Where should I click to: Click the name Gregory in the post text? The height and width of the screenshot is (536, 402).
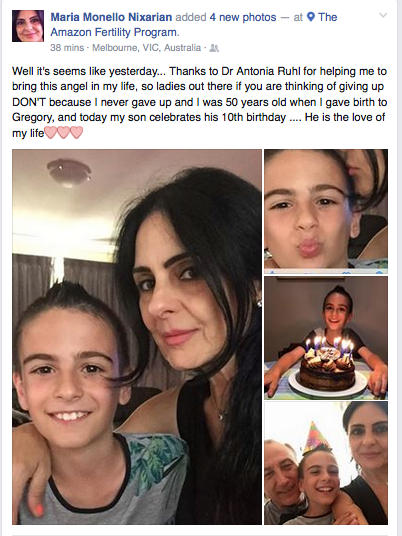tap(32, 118)
